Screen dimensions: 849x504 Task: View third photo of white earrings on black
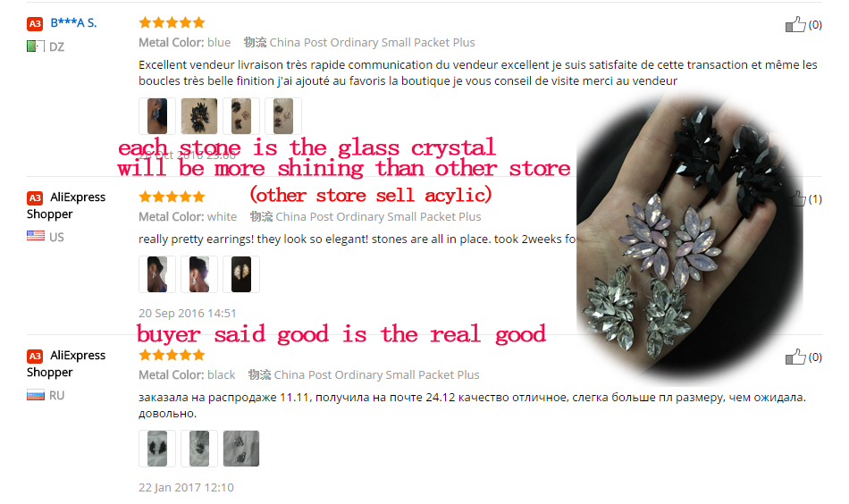[x=241, y=274]
